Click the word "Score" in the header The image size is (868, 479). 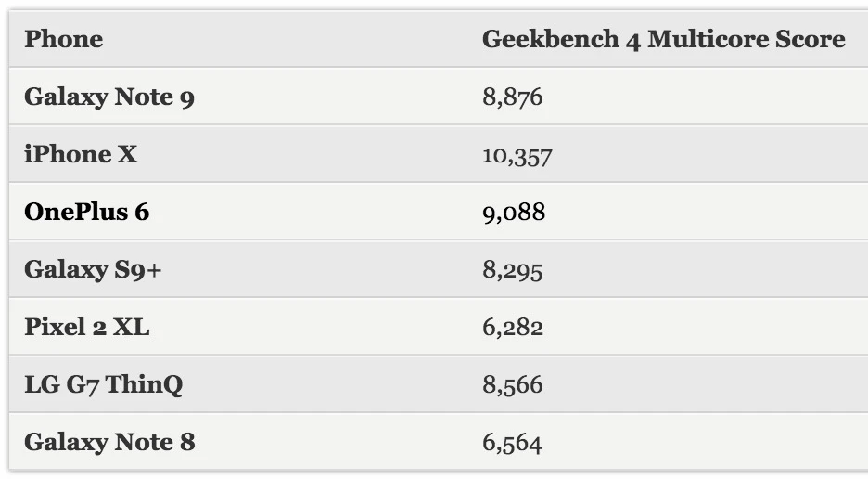813,40
